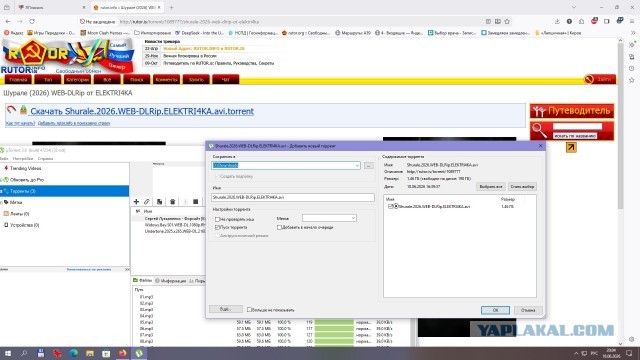Open the Firefox icon in the taskbar
Viewport: 640px width, 360px height.
coord(122,353)
